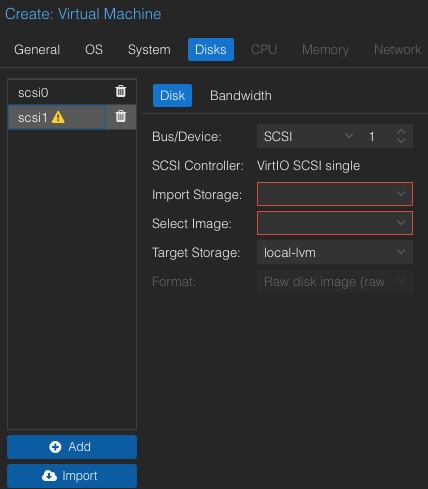Add a new disk
This screenshot has height=489, width=428.
click(x=72, y=447)
